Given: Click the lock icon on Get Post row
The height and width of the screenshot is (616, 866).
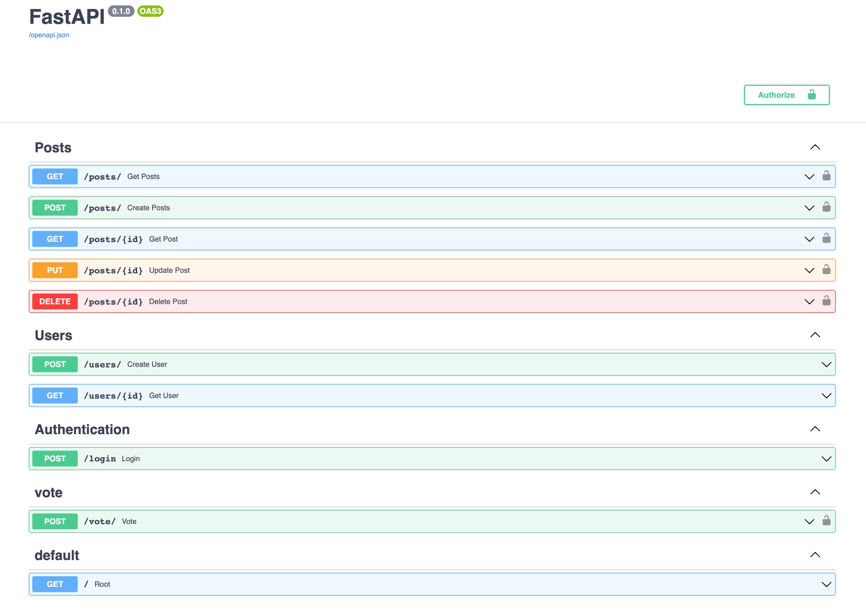Looking at the screenshot, I should [x=826, y=238].
